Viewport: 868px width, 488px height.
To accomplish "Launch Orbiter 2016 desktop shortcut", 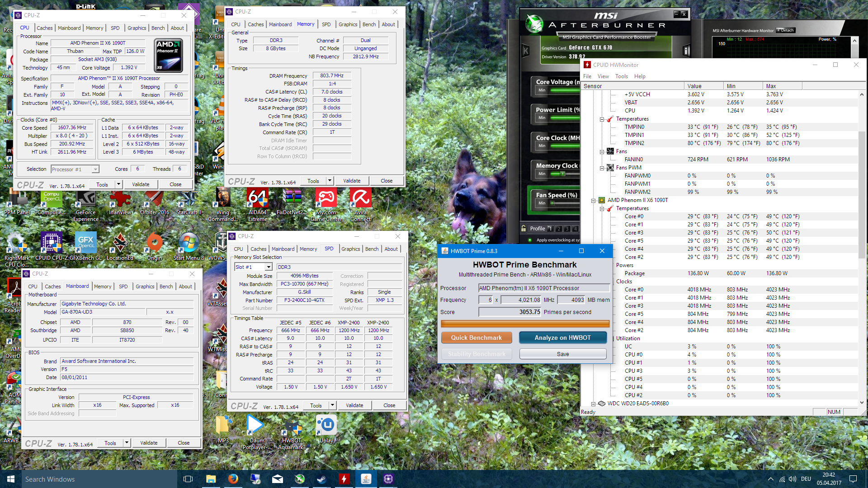I will 155,203.
